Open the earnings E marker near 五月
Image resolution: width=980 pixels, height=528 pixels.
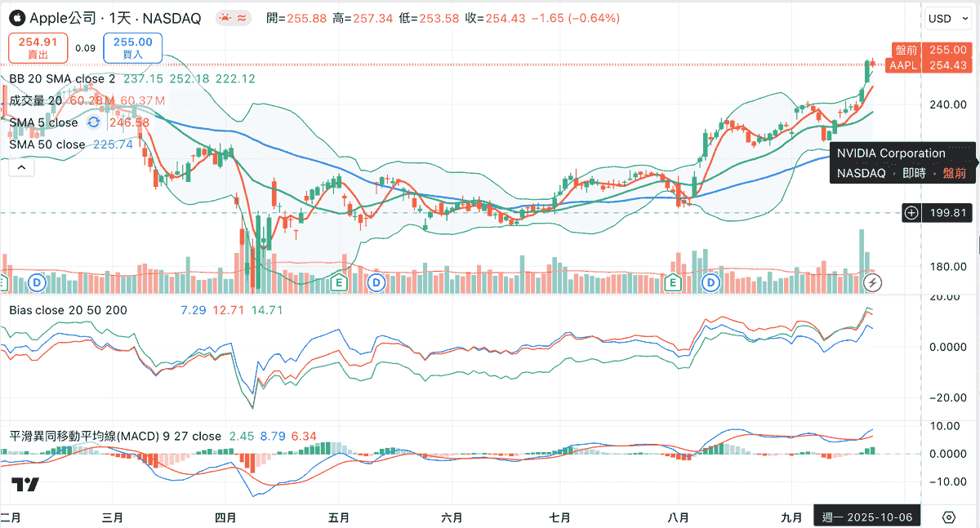click(x=339, y=282)
